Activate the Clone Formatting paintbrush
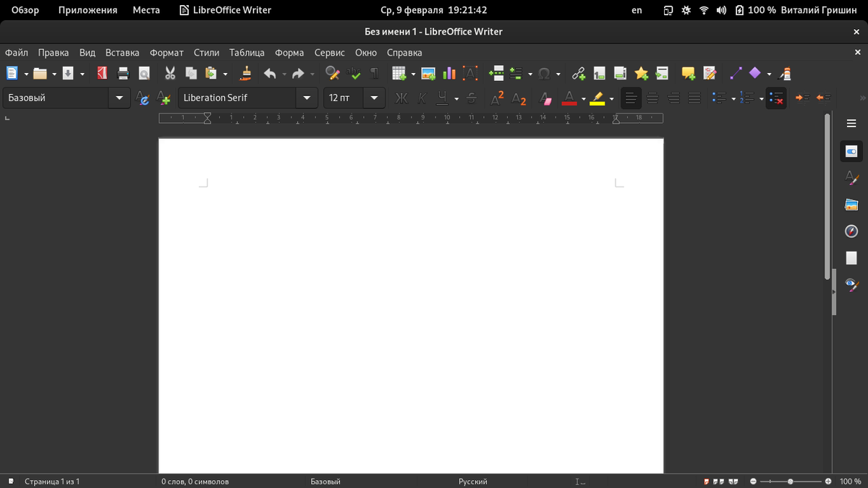Image resolution: width=868 pixels, height=488 pixels. click(x=246, y=73)
